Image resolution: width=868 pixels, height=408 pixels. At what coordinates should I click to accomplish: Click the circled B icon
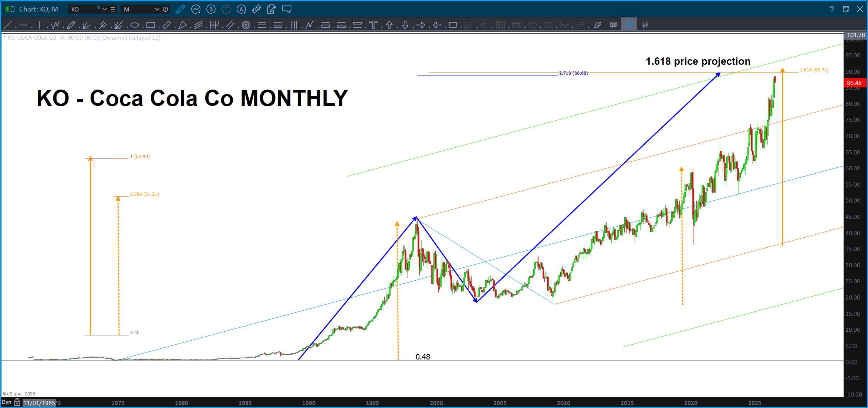[x=211, y=9]
